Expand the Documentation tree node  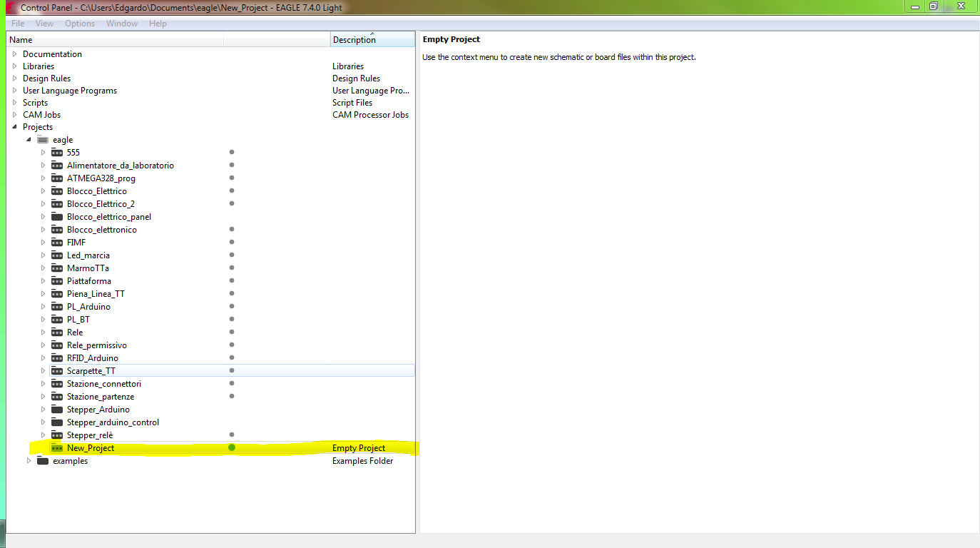[x=14, y=54]
